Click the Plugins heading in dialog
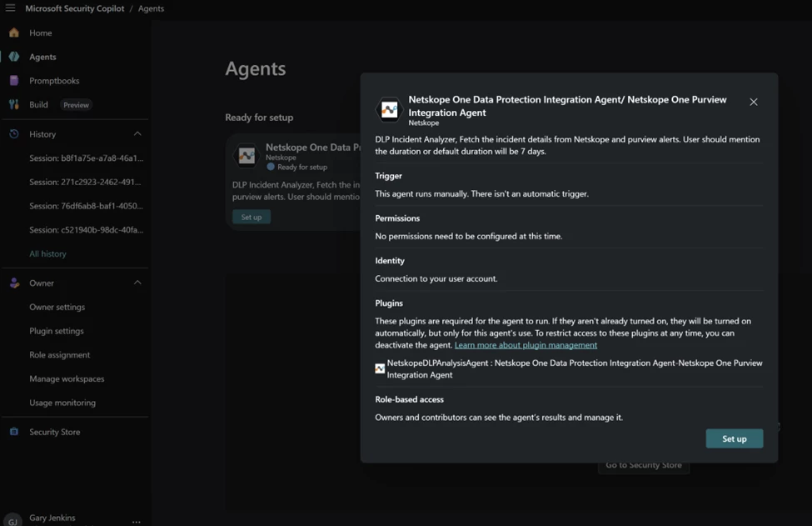The height and width of the screenshot is (526, 812). [x=389, y=303]
